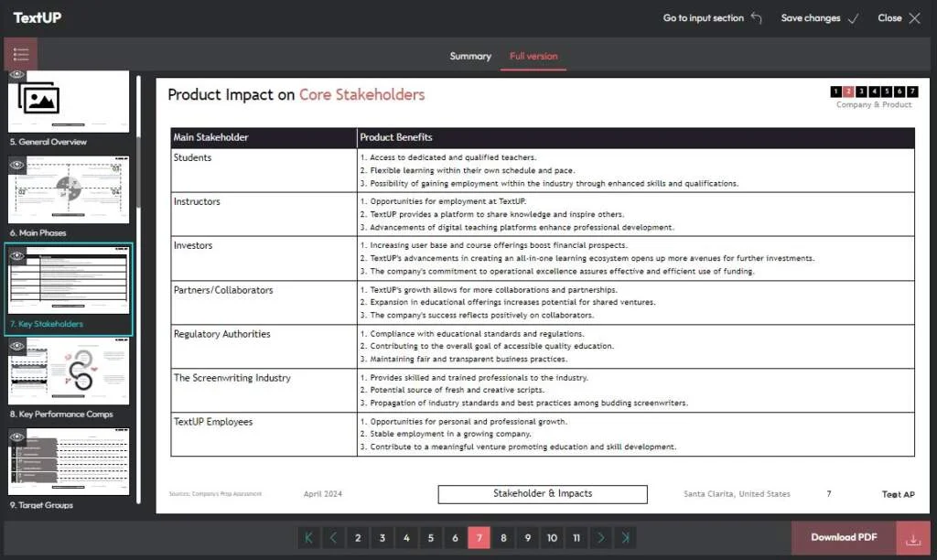Click the Students table cell

click(264, 170)
